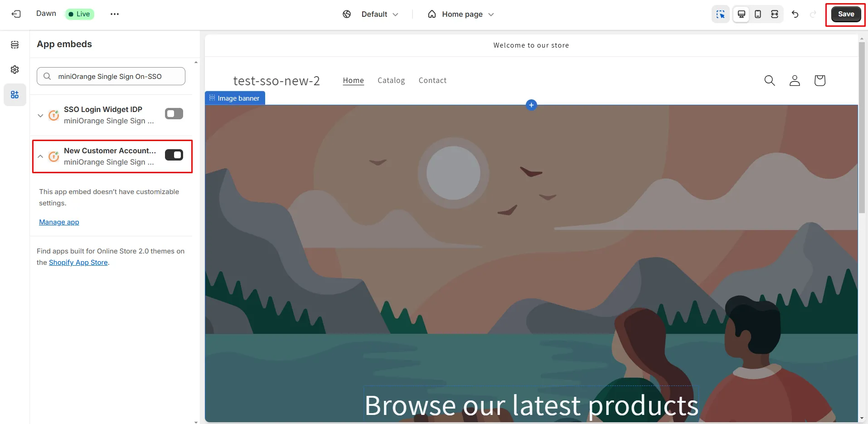Screen dimensions: 868x424
Task: Undo the last change
Action: click(795, 14)
